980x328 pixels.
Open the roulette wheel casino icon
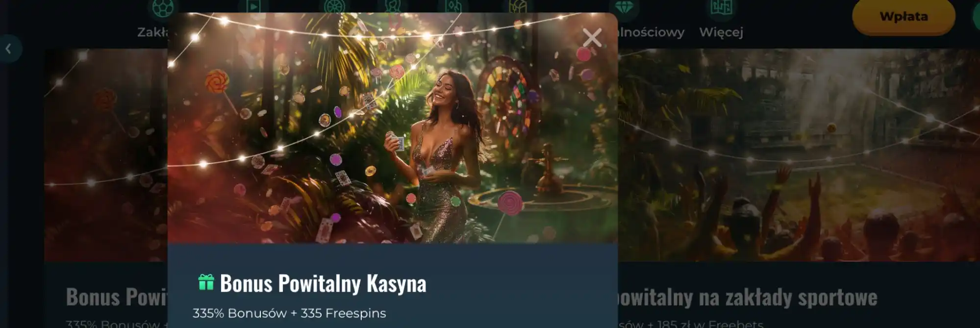(335, 6)
